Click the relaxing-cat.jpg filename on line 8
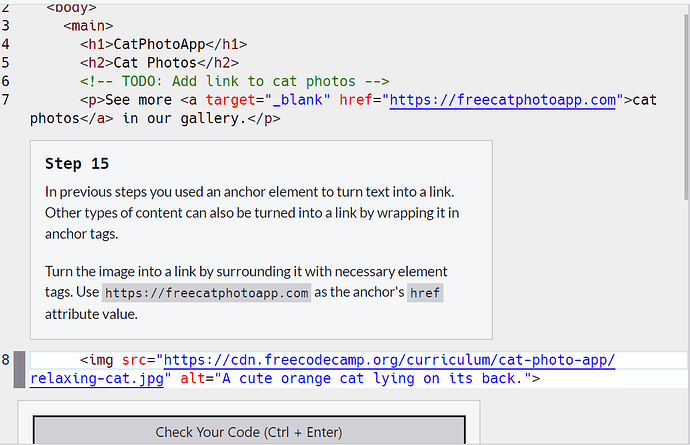 click(x=95, y=379)
